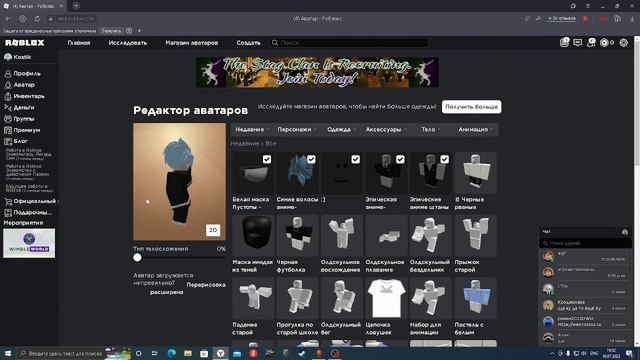Viewport: 640px width, 360px height.
Task: Open Инвентарь in the left sidebar
Action: [x=29, y=96]
